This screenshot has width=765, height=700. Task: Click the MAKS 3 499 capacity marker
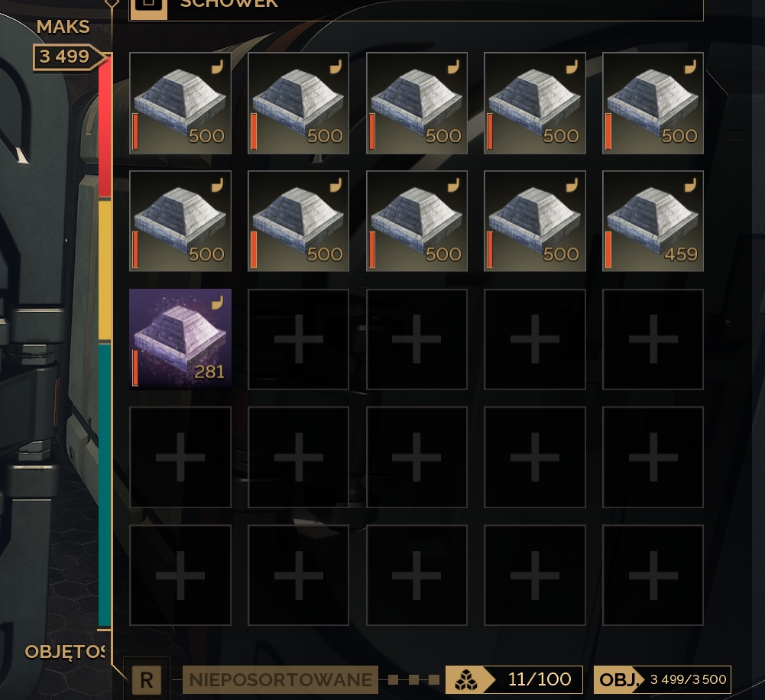(68, 57)
